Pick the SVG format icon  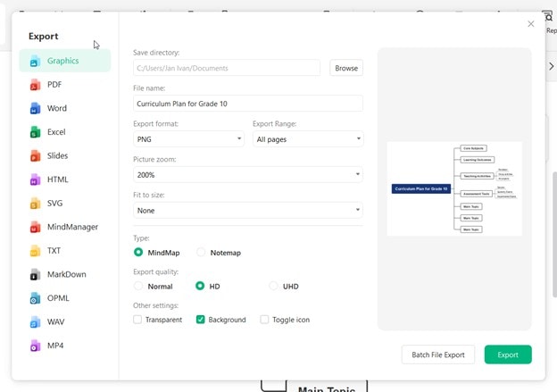35,204
